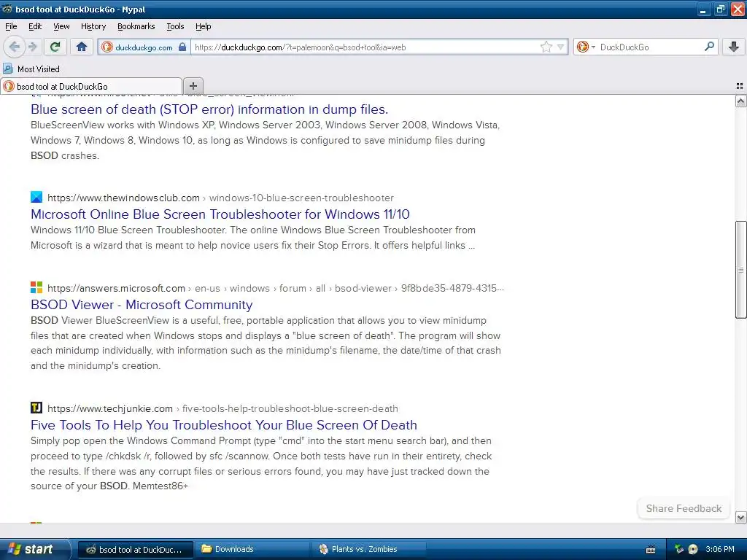Select the bsod tool at DuckDuckGo tab

tap(91, 86)
